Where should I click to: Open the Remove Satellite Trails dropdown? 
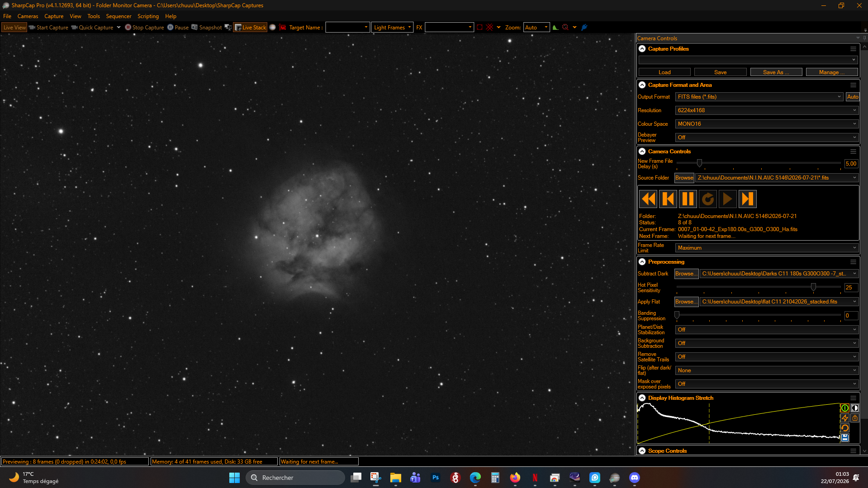click(x=766, y=357)
